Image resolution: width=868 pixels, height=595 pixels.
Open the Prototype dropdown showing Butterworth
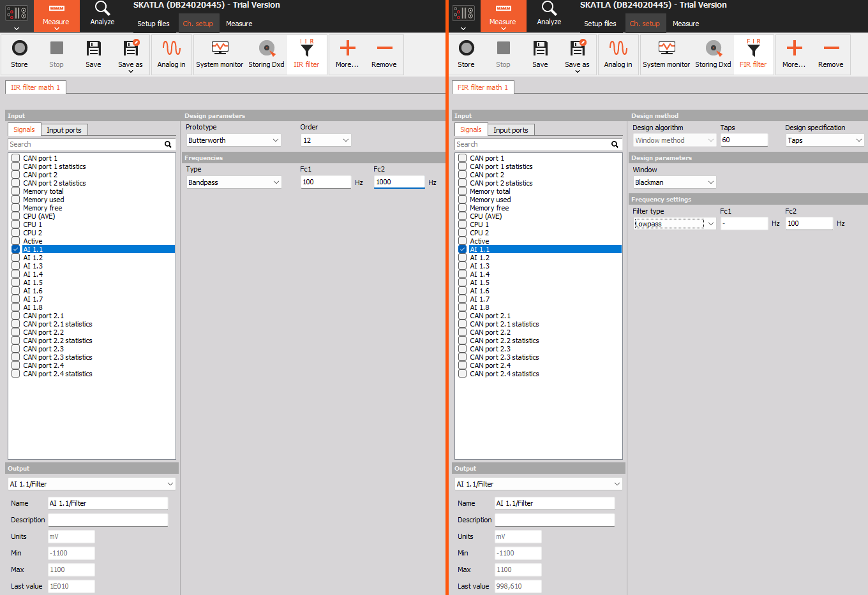pyautogui.click(x=234, y=140)
